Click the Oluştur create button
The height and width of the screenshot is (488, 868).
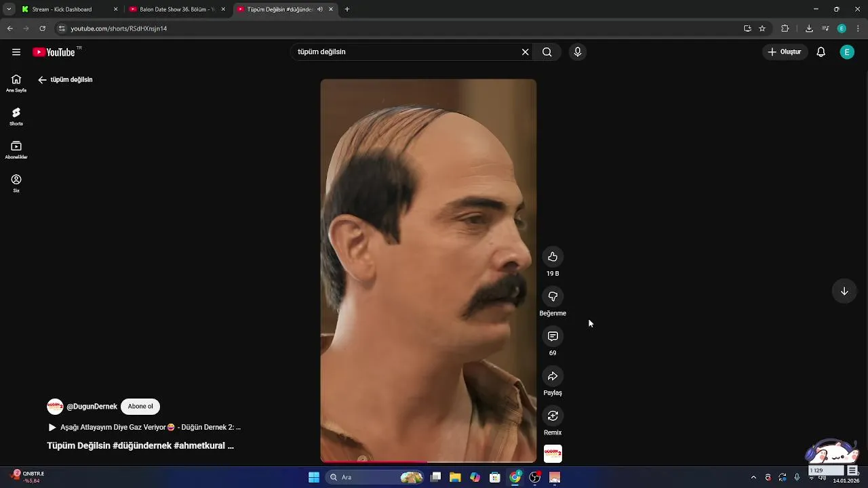click(x=785, y=52)
